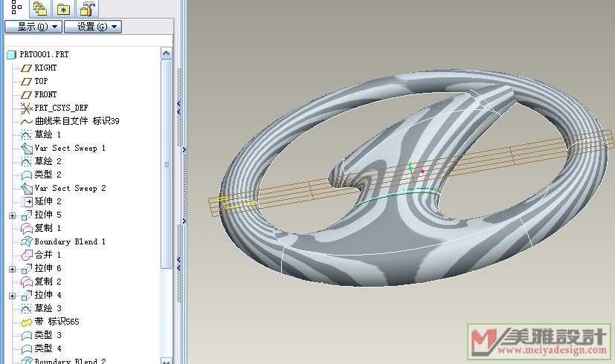Select Boundary Blend 1 feature
The height and width of the screenshot is (364, 615).
coord(70,241)
